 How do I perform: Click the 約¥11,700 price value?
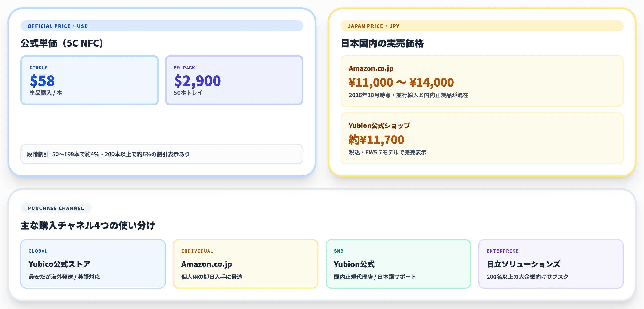(x=376, y=139)
